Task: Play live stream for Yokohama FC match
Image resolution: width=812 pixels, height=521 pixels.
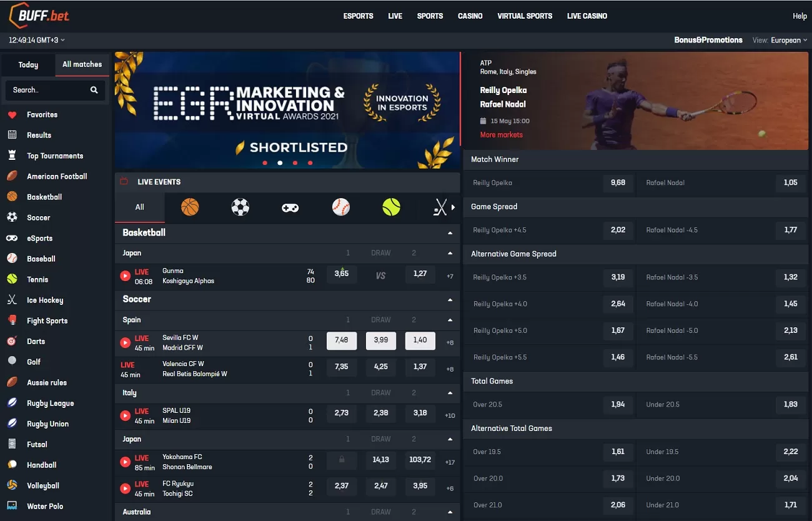Action: (125, 462)
